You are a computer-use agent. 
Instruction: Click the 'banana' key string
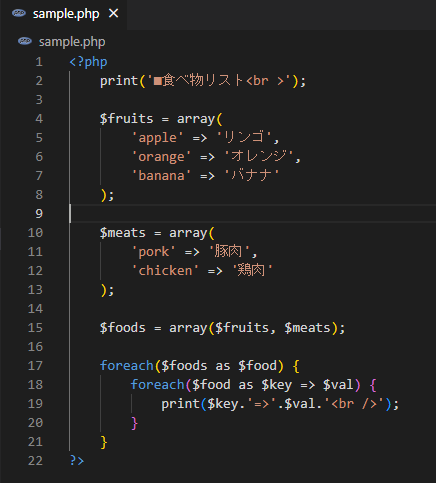point(161,176)
